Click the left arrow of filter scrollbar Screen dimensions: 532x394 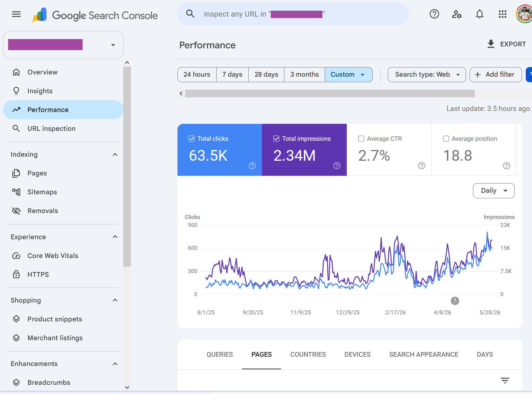[181, 93]
